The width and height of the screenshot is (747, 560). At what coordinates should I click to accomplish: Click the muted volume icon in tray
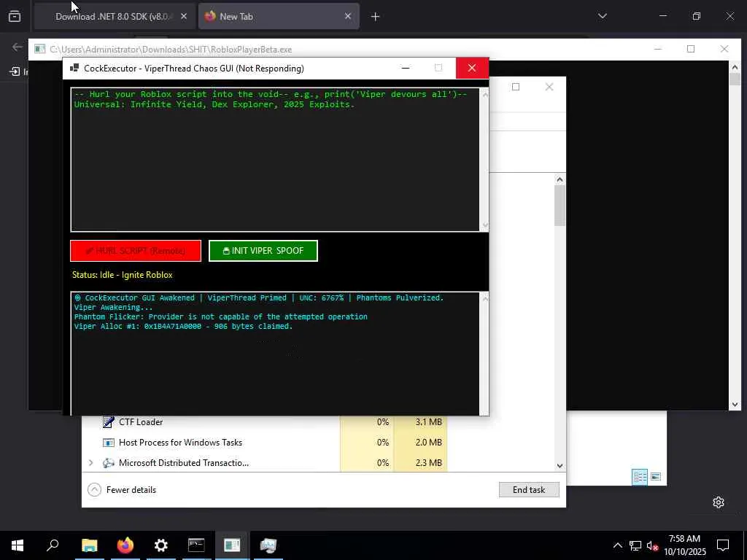tap(652, 545)
